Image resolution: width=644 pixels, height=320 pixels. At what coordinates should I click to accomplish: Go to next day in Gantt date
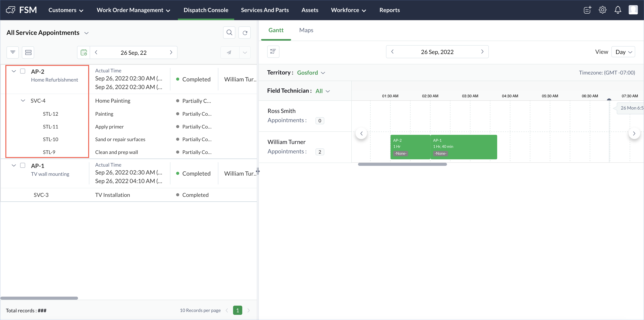(482, 52)
